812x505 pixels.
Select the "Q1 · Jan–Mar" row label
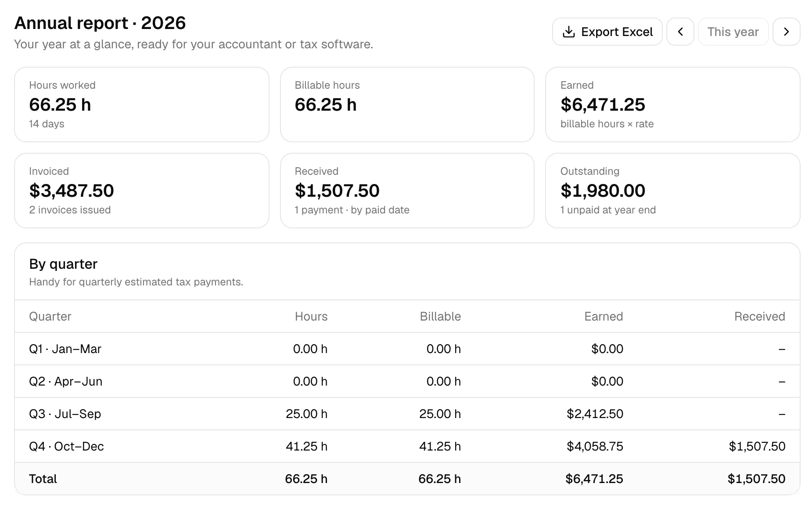coord(65,349)
